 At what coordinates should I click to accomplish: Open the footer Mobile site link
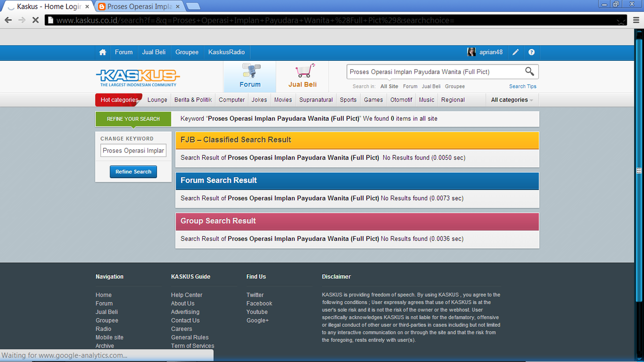click(x=109, y=337)
